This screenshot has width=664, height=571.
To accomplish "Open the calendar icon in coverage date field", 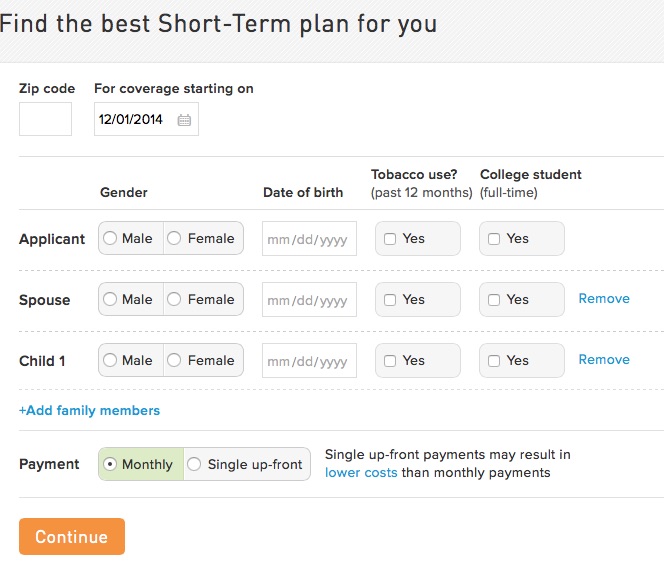I will click(184, 120).
